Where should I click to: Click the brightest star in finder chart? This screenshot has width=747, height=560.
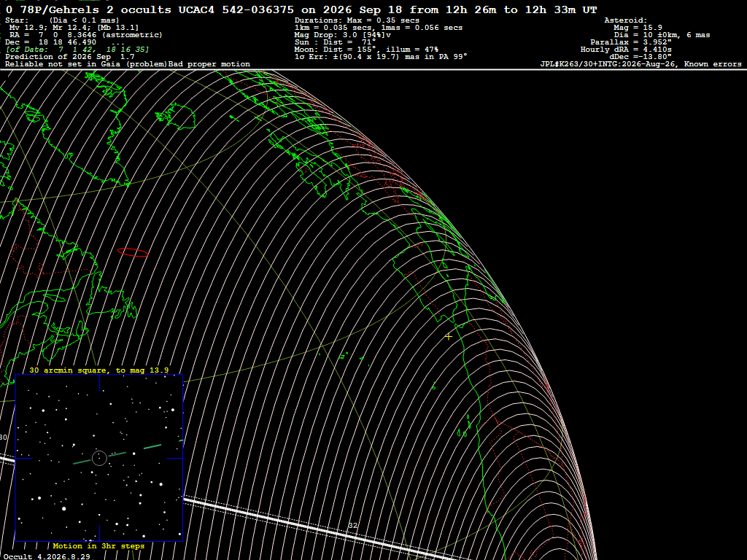click(x=64, y=508)
